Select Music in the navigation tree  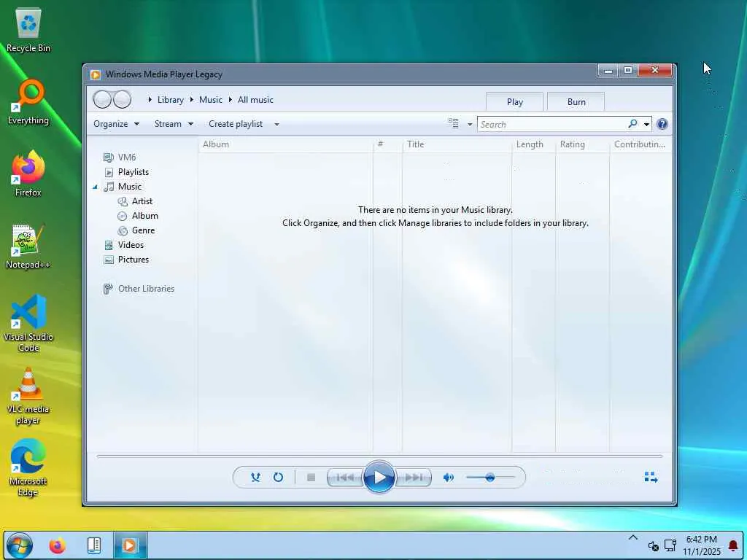130,187
